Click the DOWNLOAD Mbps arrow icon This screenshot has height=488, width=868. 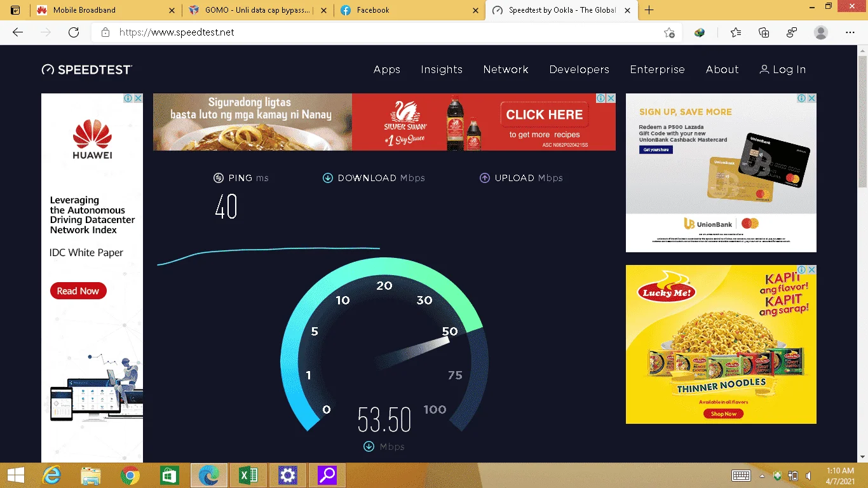click(328, 178)
